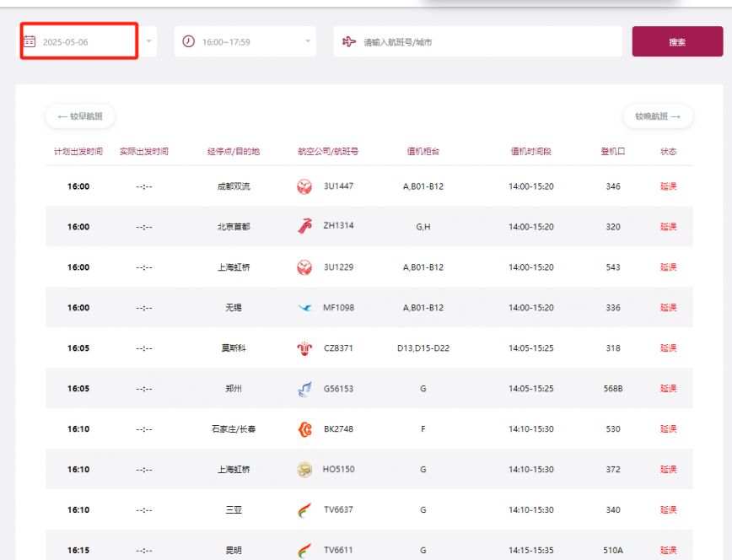Click destination 石家庄/长春
This screenshot has width=732, height=560.
(234, 428)
